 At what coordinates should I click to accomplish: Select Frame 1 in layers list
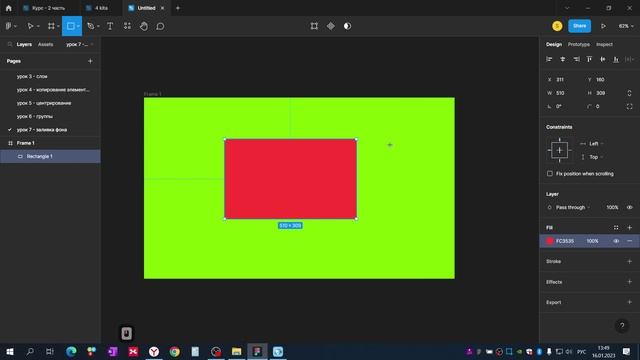pyautogui.click(x=50, y=143)
